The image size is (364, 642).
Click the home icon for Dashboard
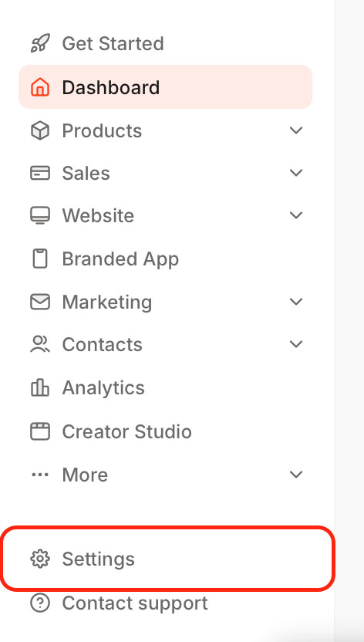(40, 86)
